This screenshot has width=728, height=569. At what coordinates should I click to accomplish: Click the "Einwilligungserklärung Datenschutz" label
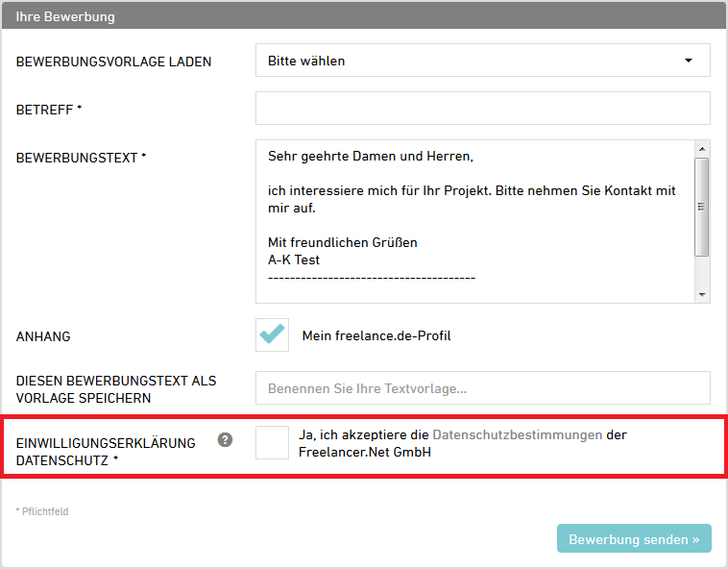(x=106, y=451)
